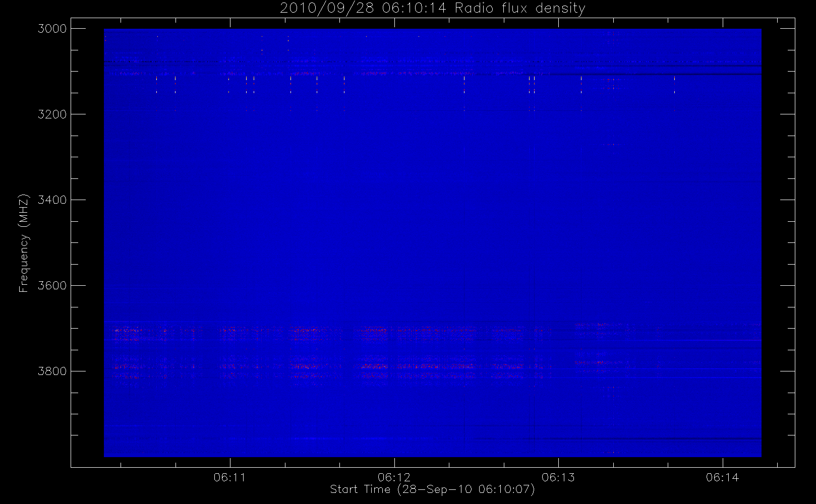Click the '06:11' time axis label
The width and height of the screenshot is (816, 504).
[x=229, y=477]
